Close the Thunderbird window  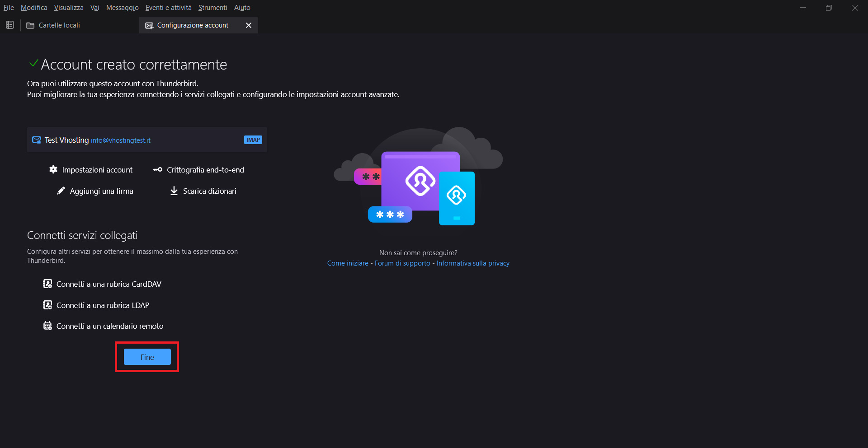855,8
